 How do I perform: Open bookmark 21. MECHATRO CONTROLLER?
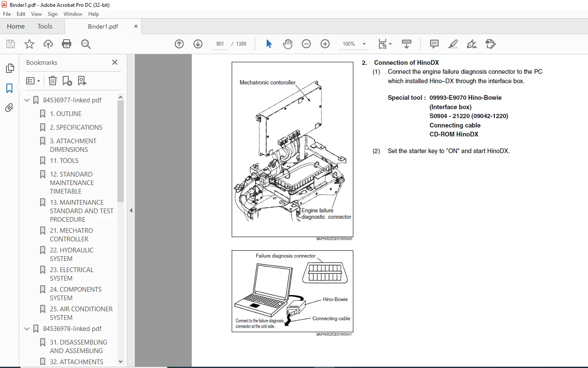[71, 235]
